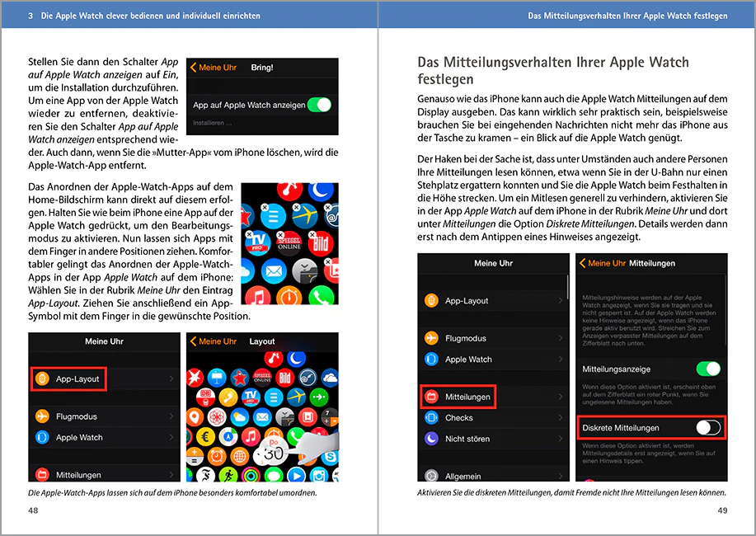Select the Euro currency icon in Layout screen
Screen dimensions: 756x536
pyautogui.click(x=205, y=436)
